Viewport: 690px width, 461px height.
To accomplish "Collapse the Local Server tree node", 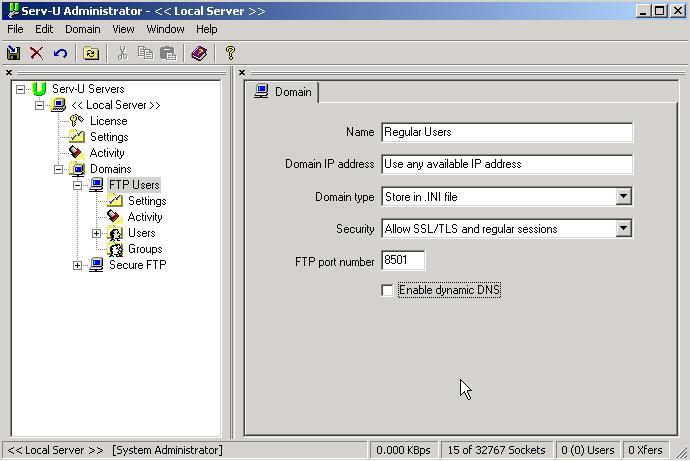I will click(x=39, y=105).
